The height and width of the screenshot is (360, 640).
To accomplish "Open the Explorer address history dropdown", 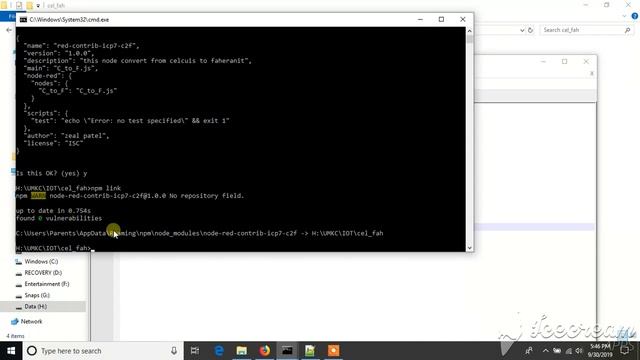I will [522, 30].
